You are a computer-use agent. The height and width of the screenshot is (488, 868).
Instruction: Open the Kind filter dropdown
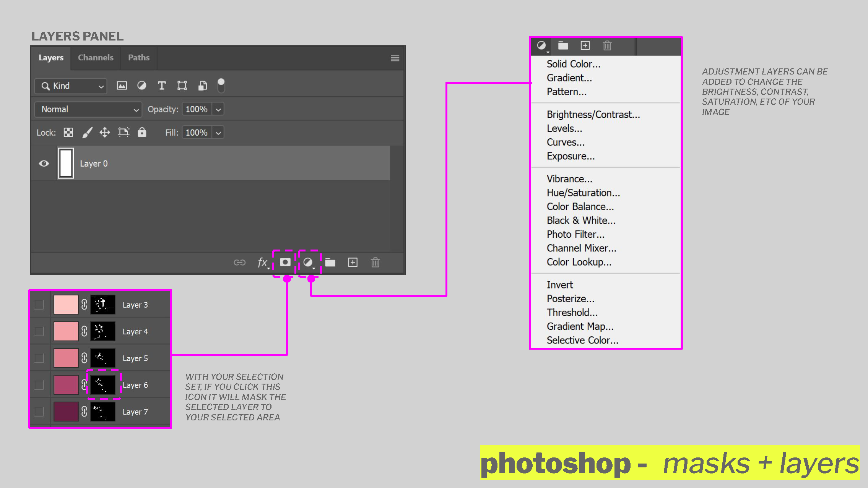(71, 86)
